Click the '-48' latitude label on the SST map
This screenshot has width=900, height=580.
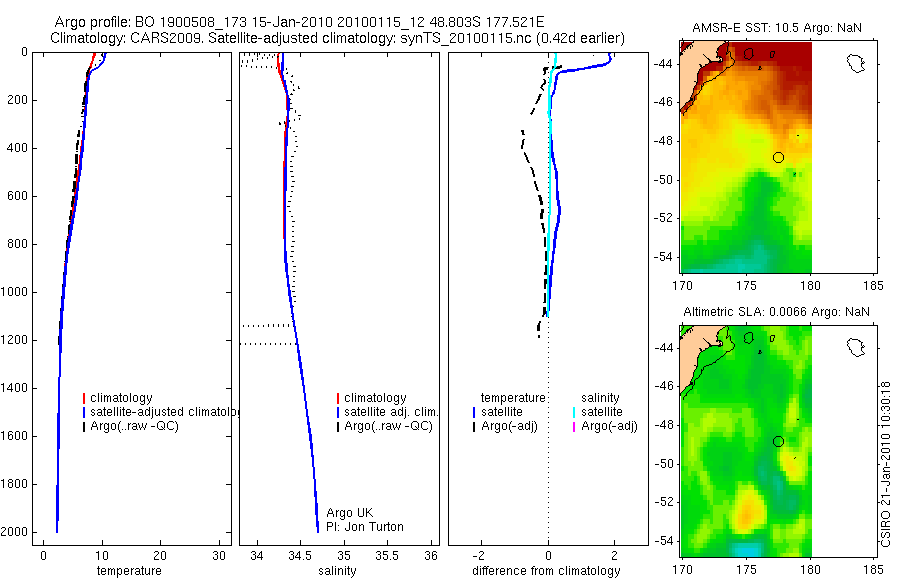664,141
